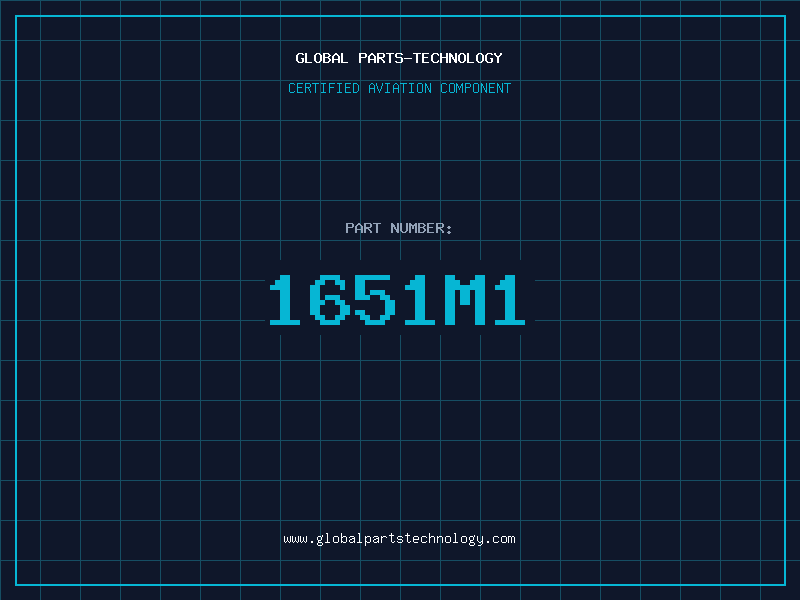The width and height of the screenshot is (800, 600).
Task: Click the word TECHNOLOGY in the title
Action: (458, 58)
